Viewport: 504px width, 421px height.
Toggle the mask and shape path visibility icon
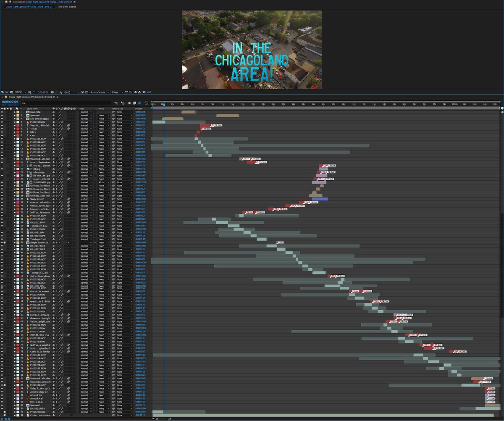[34, 92]
